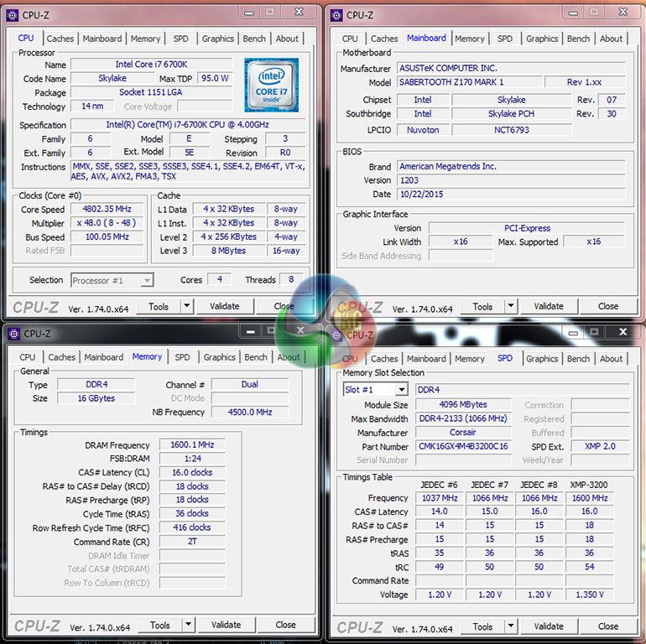Screen dimensions: 646x644
Task: Open the Mainboard tab in the CPU window
Action: 102,39
